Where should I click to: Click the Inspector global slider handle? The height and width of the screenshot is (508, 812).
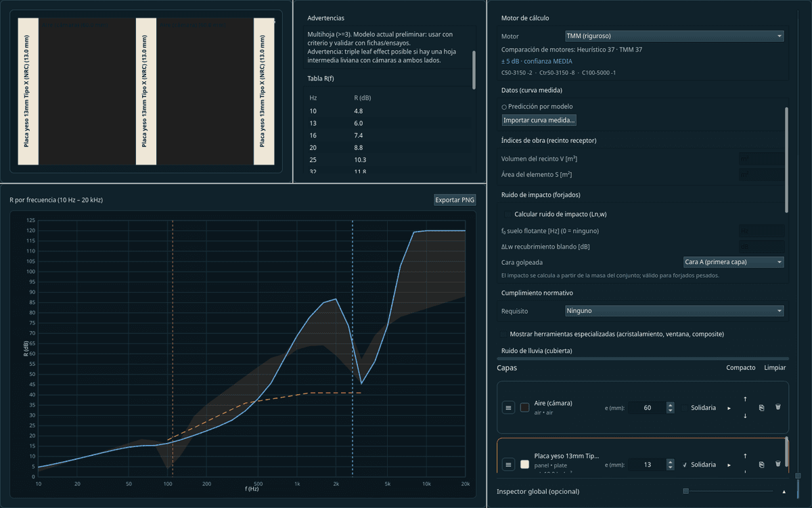pyautogui.click(x=685, y=491)
